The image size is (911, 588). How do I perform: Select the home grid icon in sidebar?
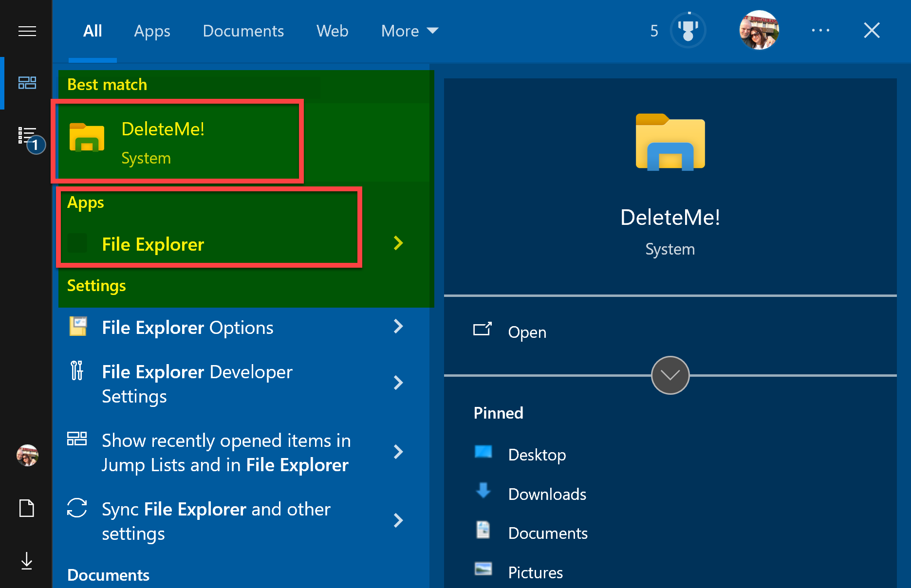coord(27,83)
